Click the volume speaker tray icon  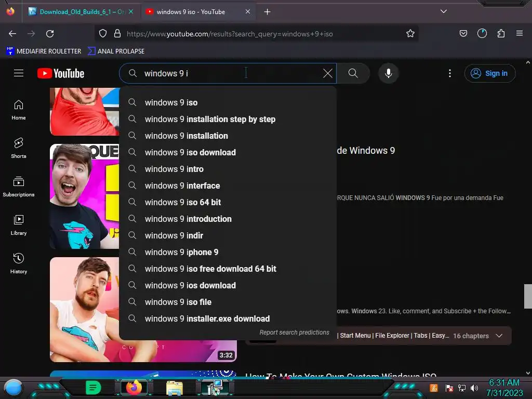(x=474, y=388)
